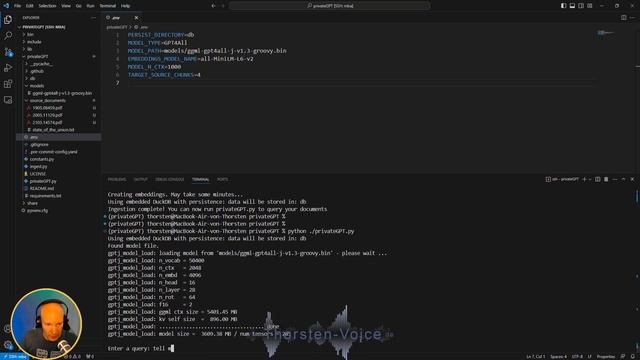Maximize the terminal panel size
The width and height of the screenshot is (640, 360).
click(x=623, y=179)
